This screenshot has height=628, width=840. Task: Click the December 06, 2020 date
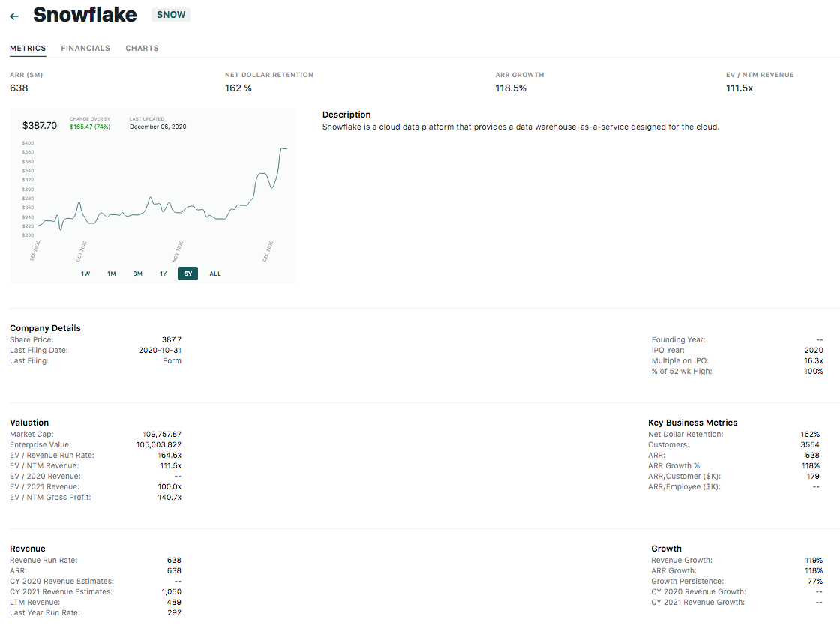(158, 127)
